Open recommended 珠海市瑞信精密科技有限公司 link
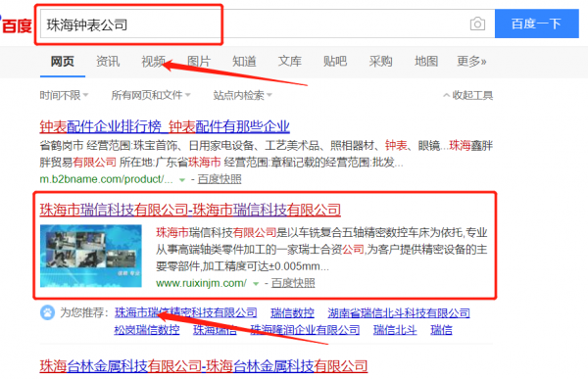This screenshot has width=588, height=379. pyautogui.click(x=186, y=312)
